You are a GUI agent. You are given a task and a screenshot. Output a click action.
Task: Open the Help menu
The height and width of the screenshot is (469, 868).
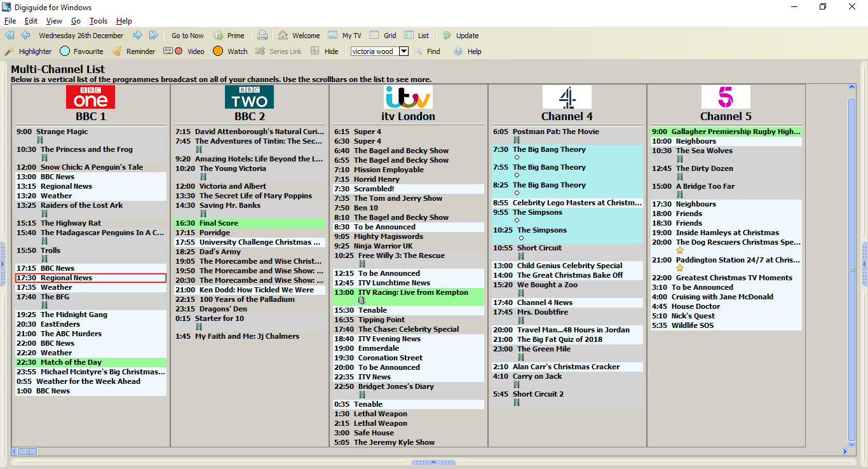[124, 21]
